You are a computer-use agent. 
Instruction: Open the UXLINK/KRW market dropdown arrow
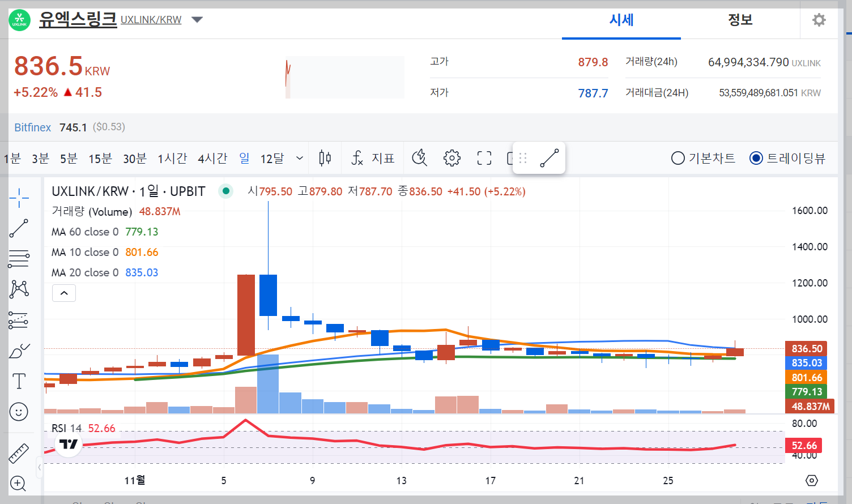(197, 20)
